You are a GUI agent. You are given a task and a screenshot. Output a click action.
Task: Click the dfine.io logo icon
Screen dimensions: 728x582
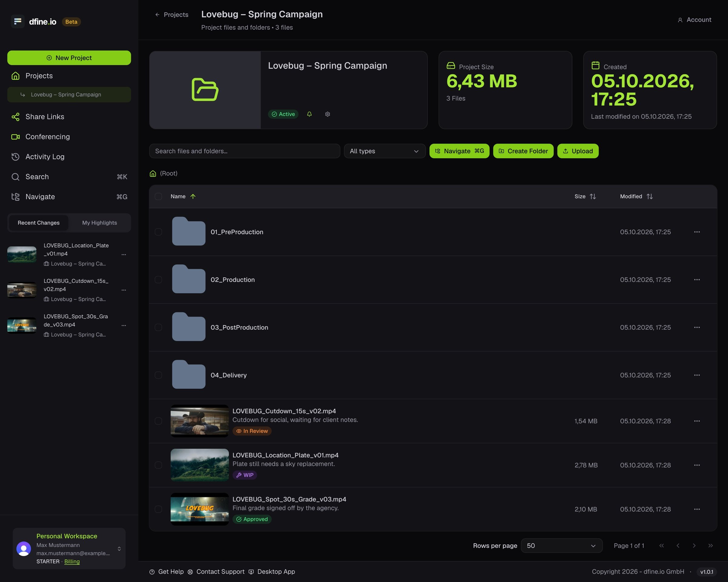coord(18,22)
